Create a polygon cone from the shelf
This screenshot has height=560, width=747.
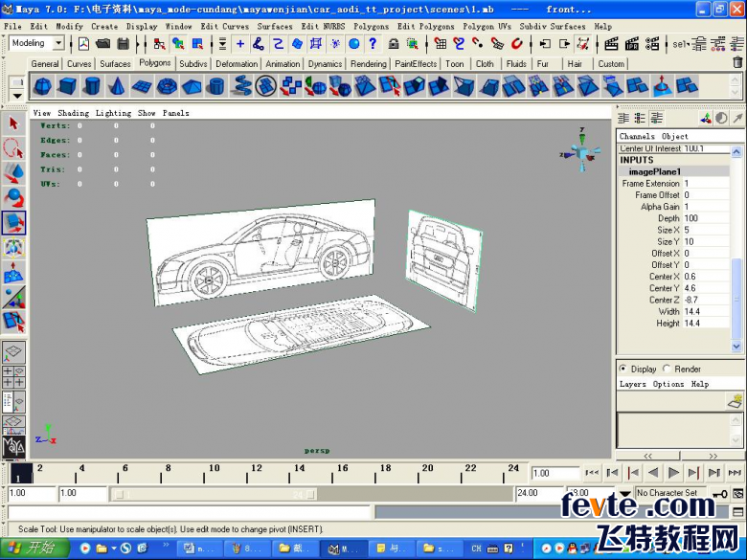(117, 87)
